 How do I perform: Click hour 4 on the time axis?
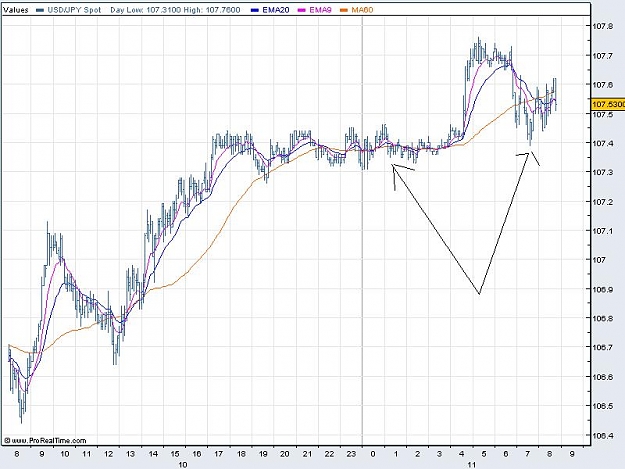(x=462, y=454)
